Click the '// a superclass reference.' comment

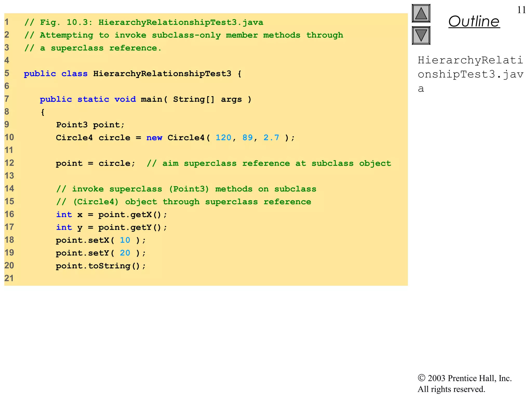93,48
